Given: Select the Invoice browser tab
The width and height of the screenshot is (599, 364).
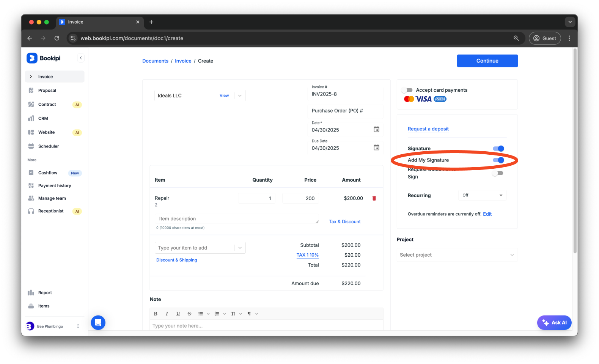Looking at the screenshot, I should [x=100, y=22].
